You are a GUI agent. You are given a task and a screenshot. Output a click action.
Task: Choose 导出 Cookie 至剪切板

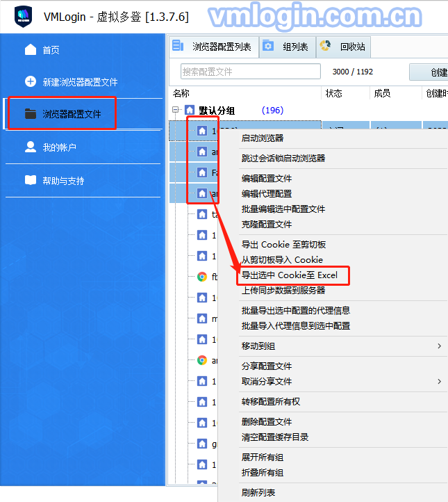283,245
